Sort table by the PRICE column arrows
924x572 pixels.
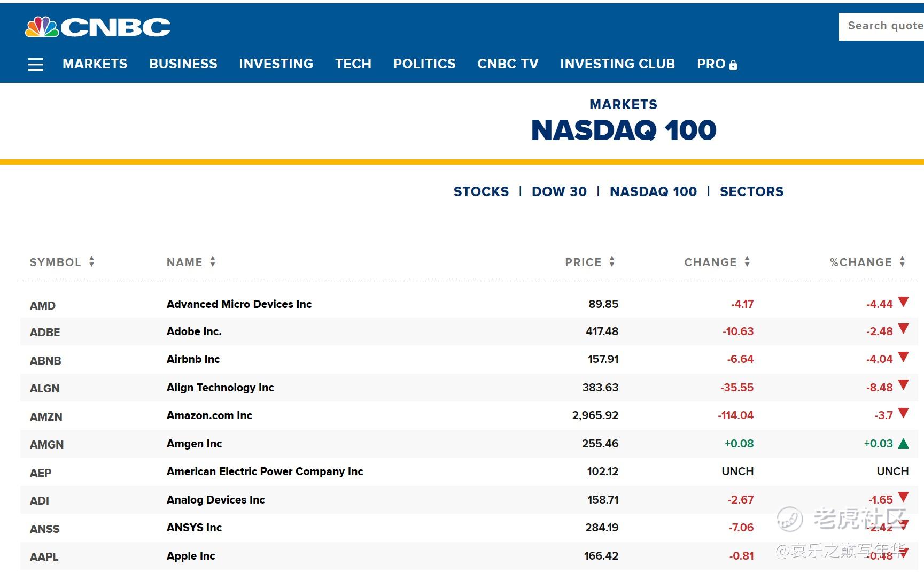612,261
